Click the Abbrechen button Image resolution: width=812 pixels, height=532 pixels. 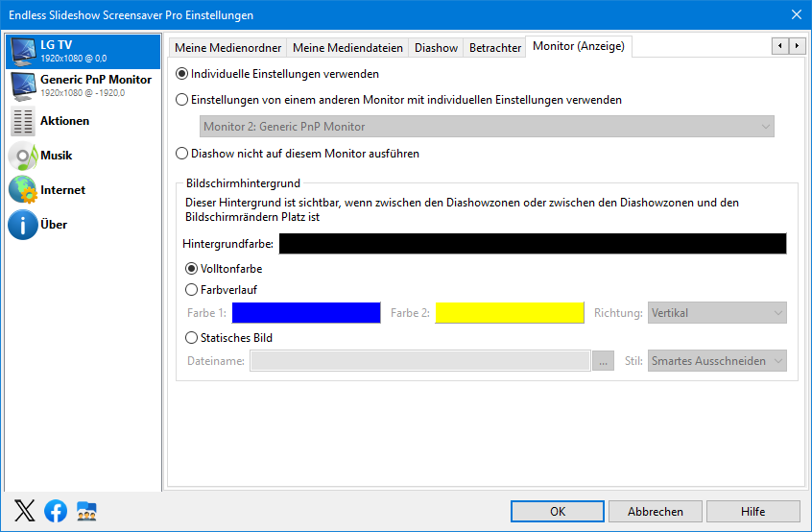[x=656, y=511]
